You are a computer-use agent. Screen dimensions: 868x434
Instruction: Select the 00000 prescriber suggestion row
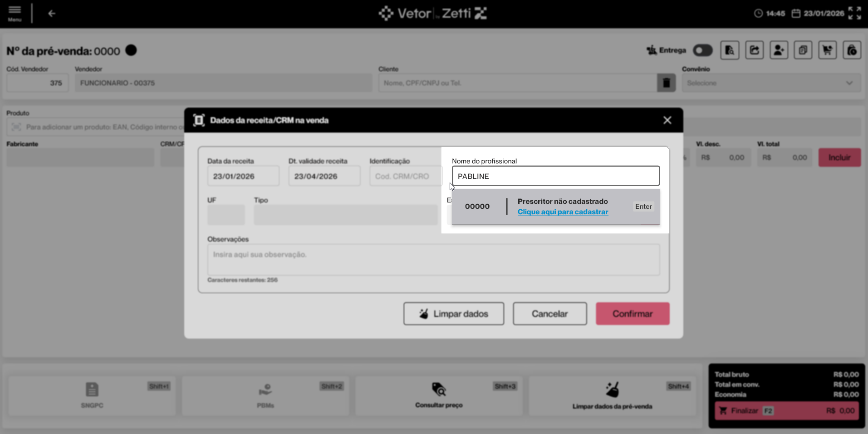point(556,207)
